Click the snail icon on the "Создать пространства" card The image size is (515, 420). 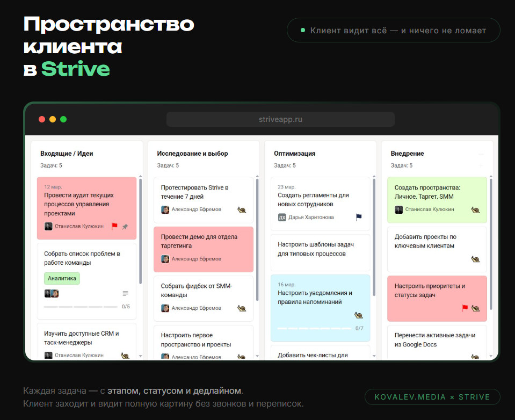coord(475,210)
